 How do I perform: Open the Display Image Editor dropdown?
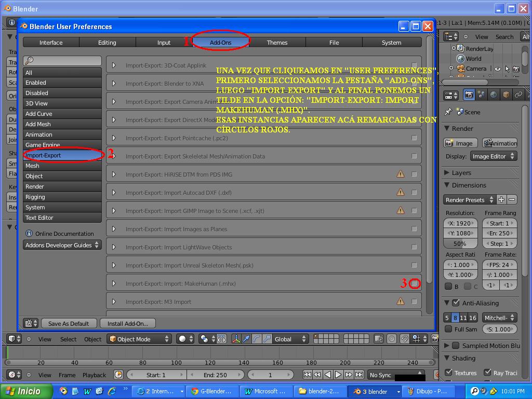tap(494, 156)
